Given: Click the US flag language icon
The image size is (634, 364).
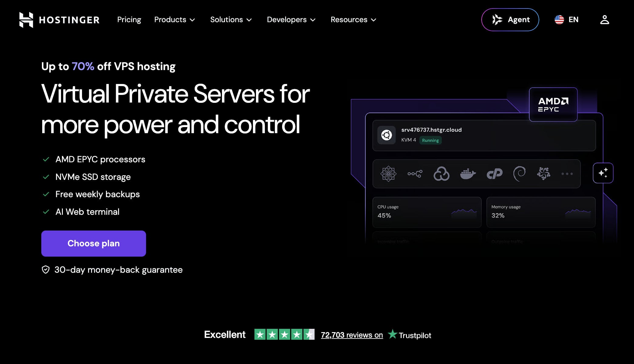Looking at the screenshot, I should (x=559, y=20).
